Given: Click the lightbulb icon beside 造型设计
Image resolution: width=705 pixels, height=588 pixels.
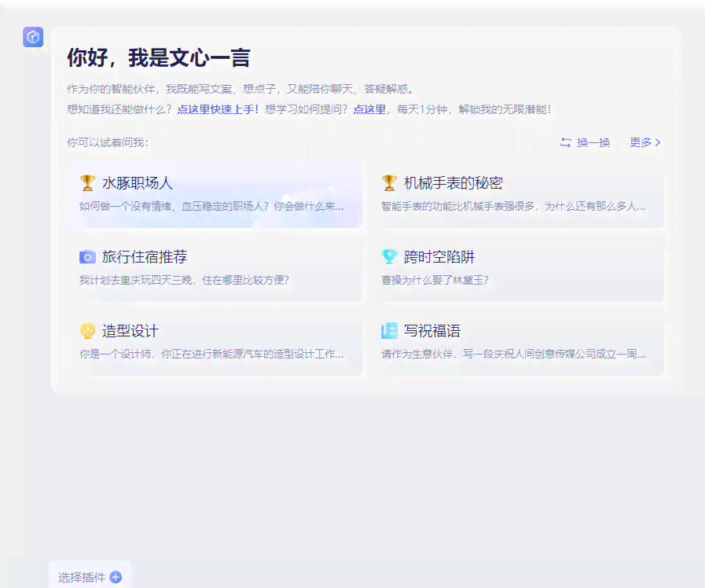Looking at the screenshot, I should pyautogui.click(x=87, y=331).
